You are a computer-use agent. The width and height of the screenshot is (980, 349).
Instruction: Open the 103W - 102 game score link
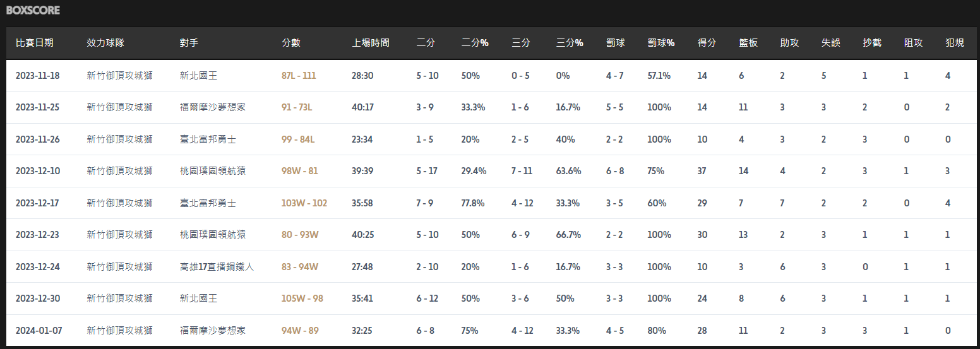pyautogui.click(x=304, y=203)
